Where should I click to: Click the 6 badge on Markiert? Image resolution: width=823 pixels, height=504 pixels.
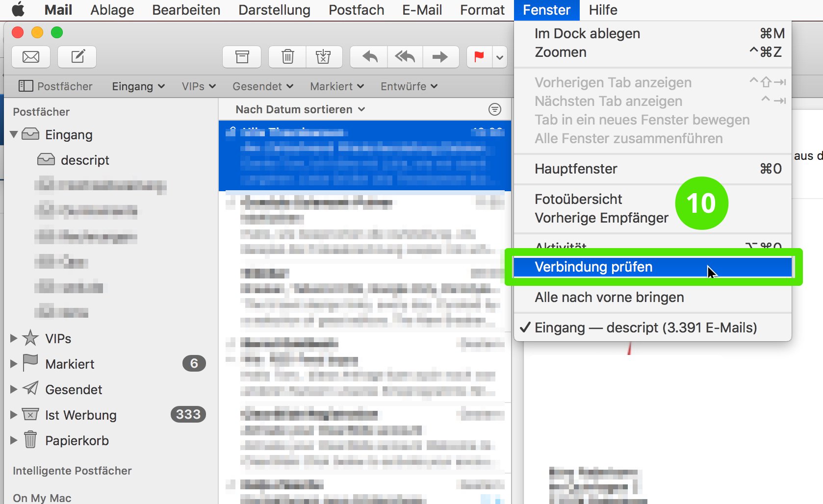coord(194,363)
